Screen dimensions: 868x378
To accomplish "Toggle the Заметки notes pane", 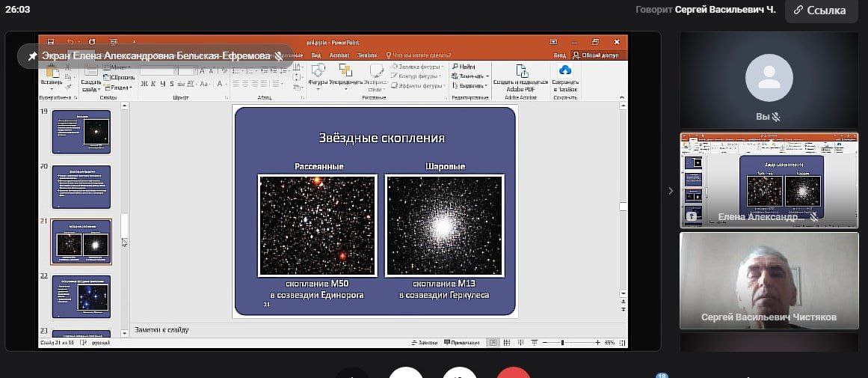I will pos(424,343).
